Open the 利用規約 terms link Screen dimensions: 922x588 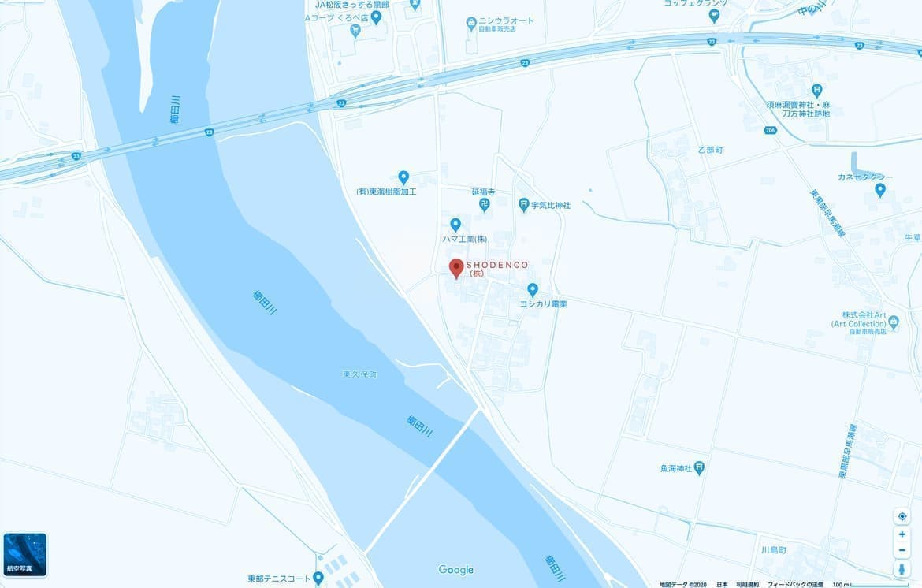coord(747,585)
